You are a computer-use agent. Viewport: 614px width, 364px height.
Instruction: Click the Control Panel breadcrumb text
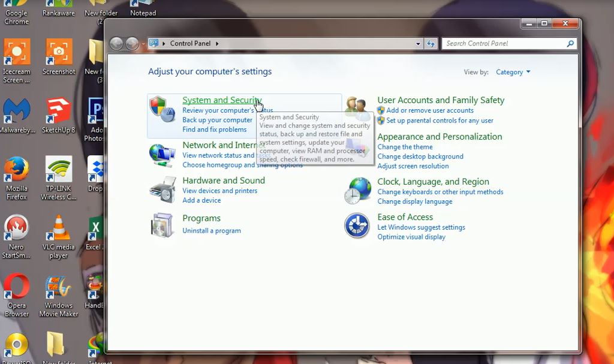[x=190, y=44]
